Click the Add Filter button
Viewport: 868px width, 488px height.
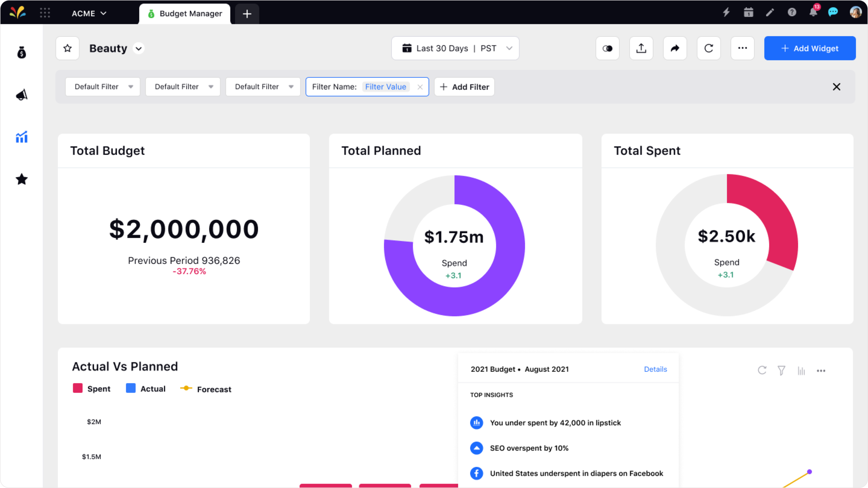(464, 87)
